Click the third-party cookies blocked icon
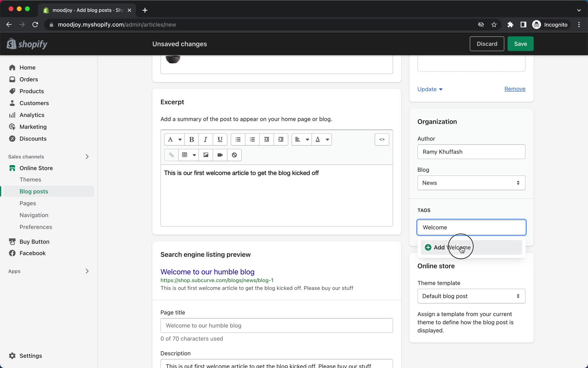Viewport: 588px width, 368px height. (x=481, y=25)
